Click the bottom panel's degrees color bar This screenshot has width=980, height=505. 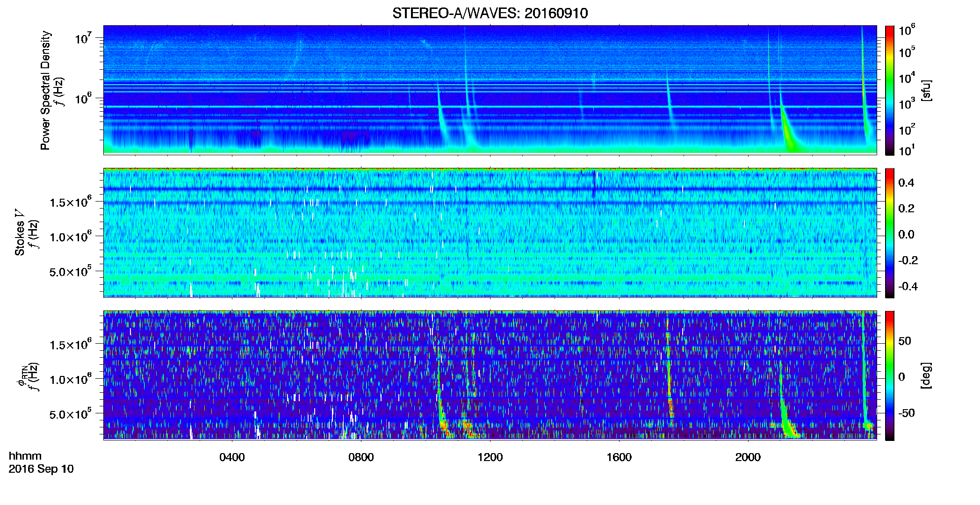point(890,375)
